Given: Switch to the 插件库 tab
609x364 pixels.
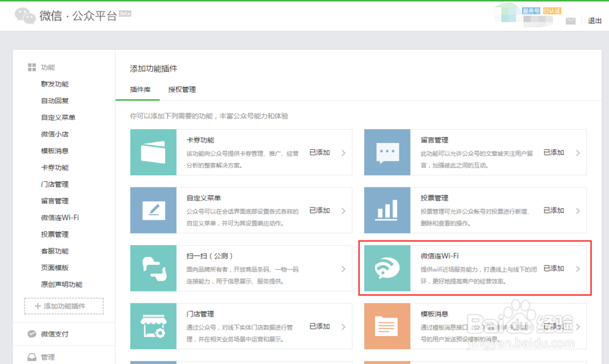Looking at the screenshot, I should click(140, 89).
